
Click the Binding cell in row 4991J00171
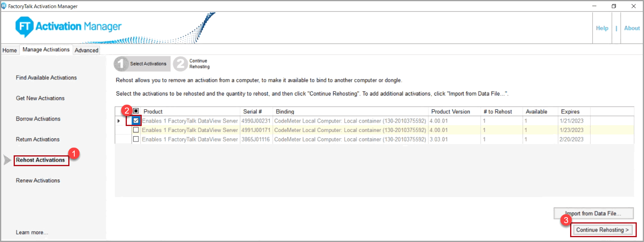pos(351,130)
